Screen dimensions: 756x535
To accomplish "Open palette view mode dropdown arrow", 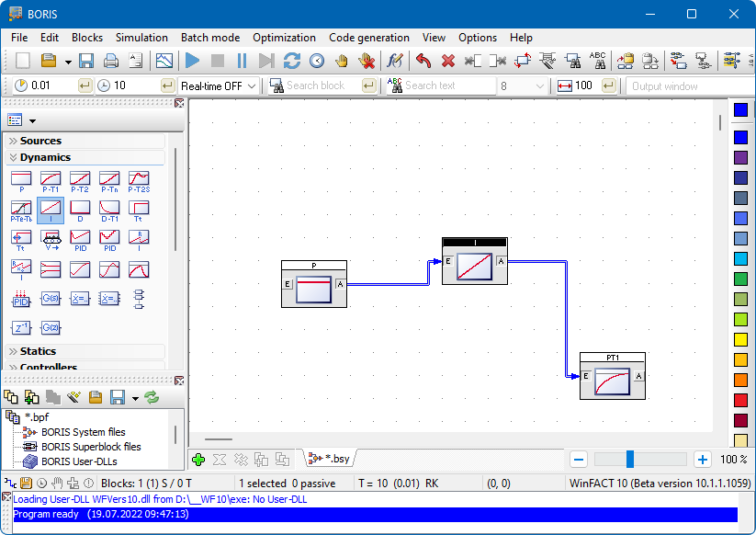I will click(x=33, y=120).
